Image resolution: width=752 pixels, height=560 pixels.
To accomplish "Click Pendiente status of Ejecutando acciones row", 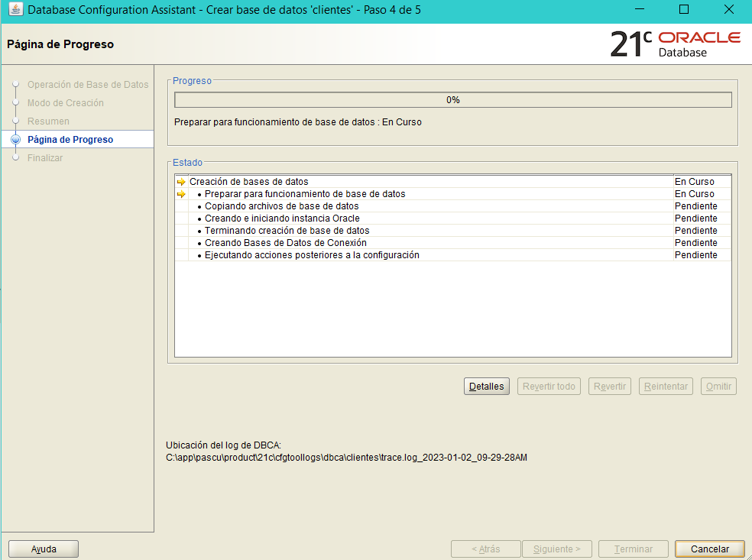I will [696, 255].
